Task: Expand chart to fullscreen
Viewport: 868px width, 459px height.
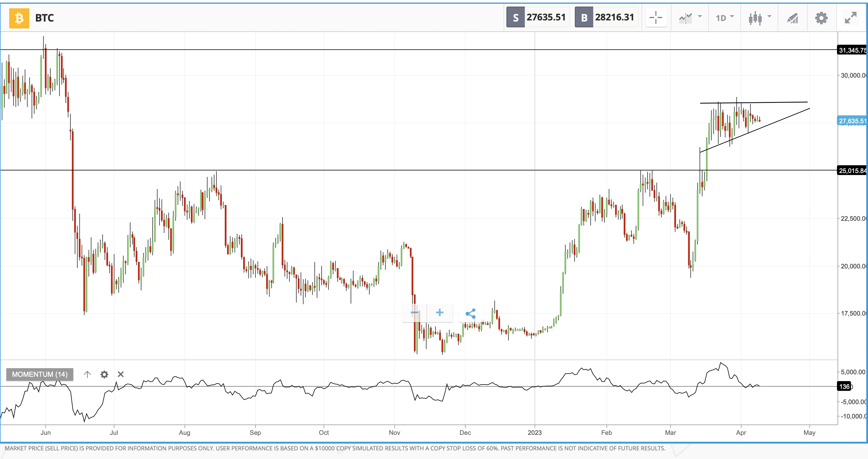Action: (850, 18)
